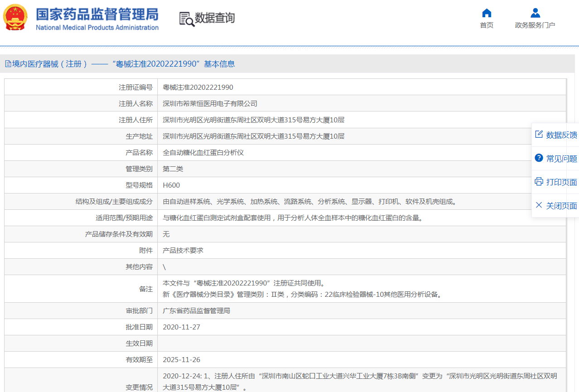This screenshot has height=392, width=579.
Task: Click the 注册人住所 address value
Action: pyautogui.click(x=253, y=120)
